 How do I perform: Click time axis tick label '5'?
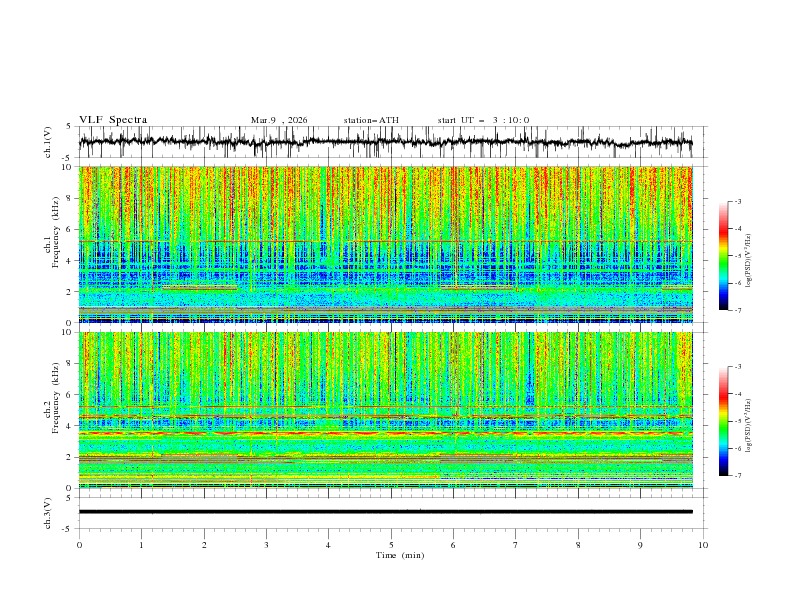click(391, 545)
